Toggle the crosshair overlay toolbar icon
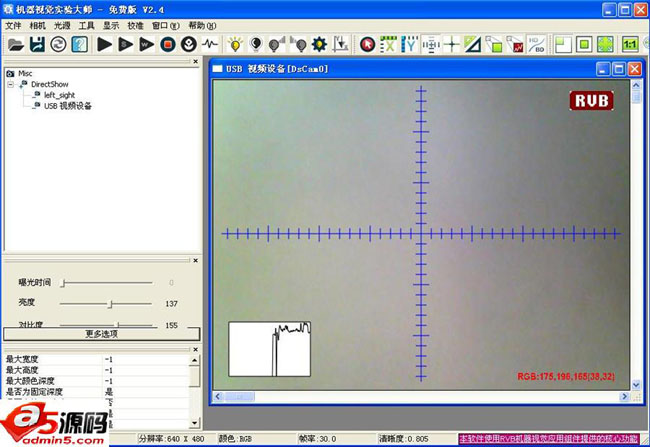This screenshot has width=650, height=447. (452, 44)
